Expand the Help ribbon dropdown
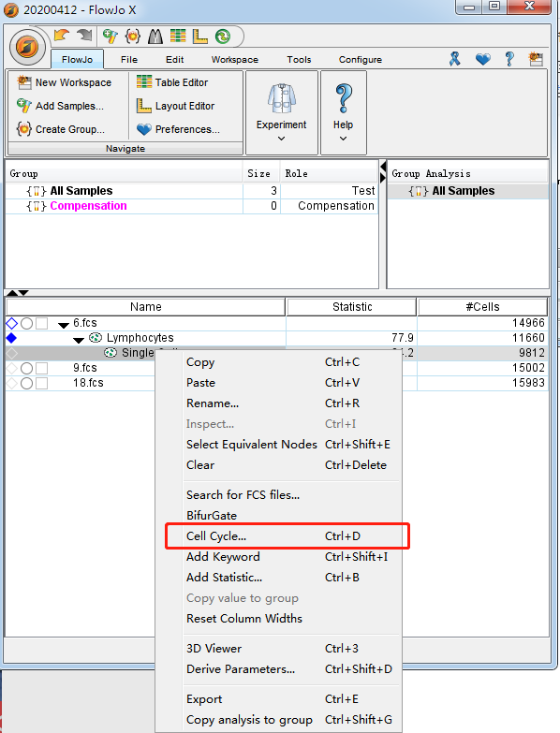The image size is (560, 733). [x=343, y=139]
